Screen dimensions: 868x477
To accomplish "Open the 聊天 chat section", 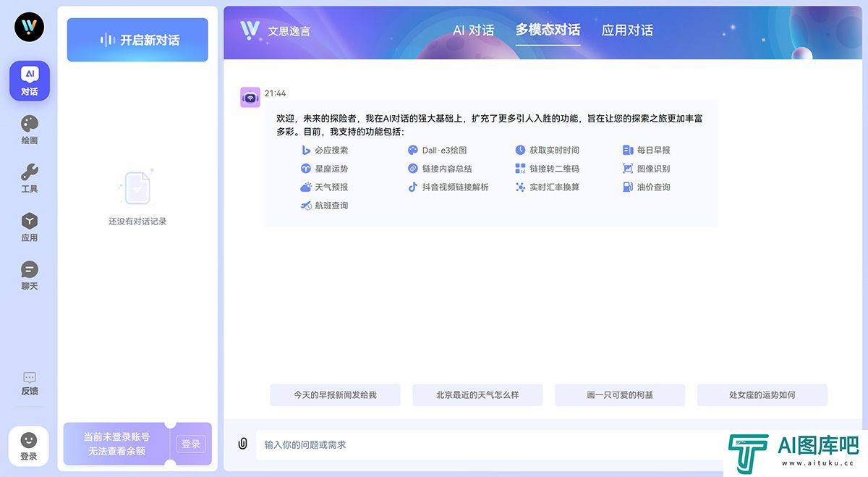I will pos(30,276).
